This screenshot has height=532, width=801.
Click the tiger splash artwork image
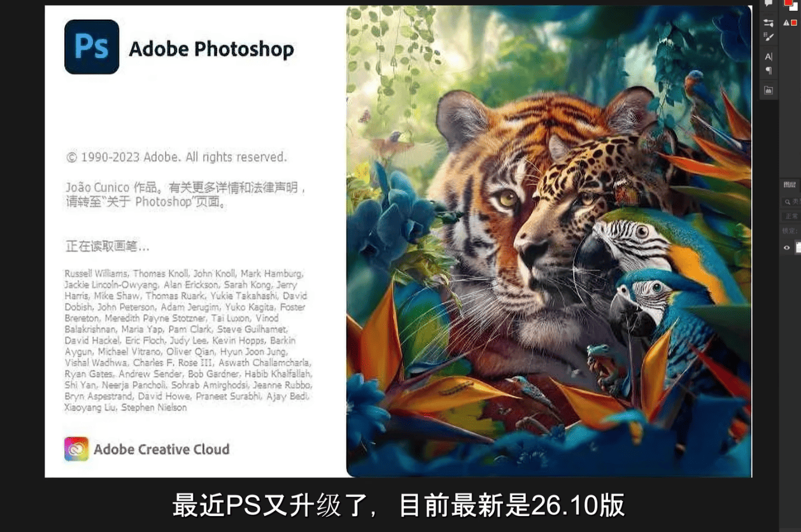tap(549, 241)
